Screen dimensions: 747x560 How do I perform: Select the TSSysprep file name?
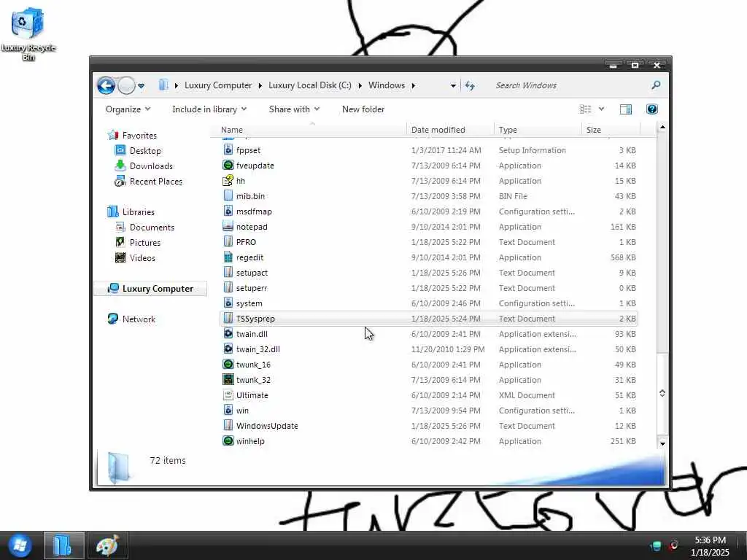[x=255, y=319]
